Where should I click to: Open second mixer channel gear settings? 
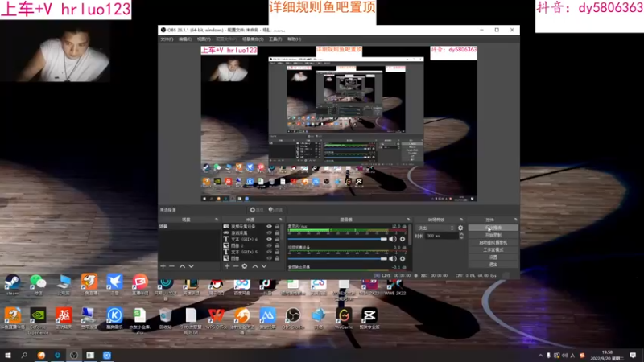[402, 258]
